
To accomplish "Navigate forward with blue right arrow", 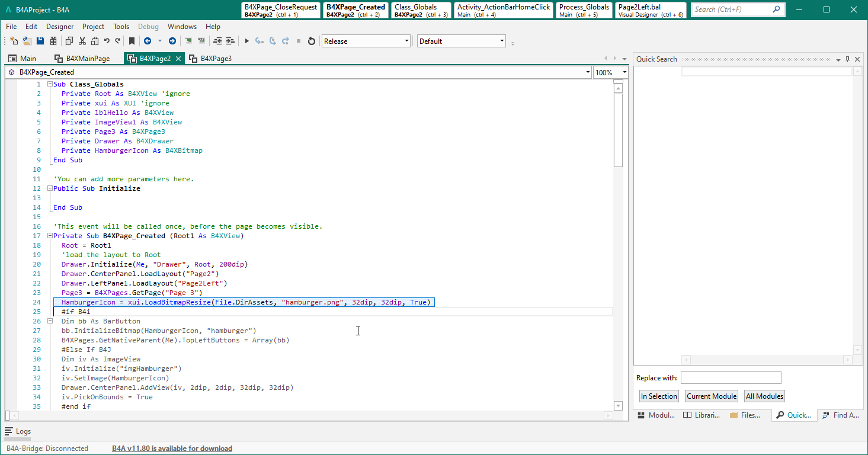I will coord(172,41).
